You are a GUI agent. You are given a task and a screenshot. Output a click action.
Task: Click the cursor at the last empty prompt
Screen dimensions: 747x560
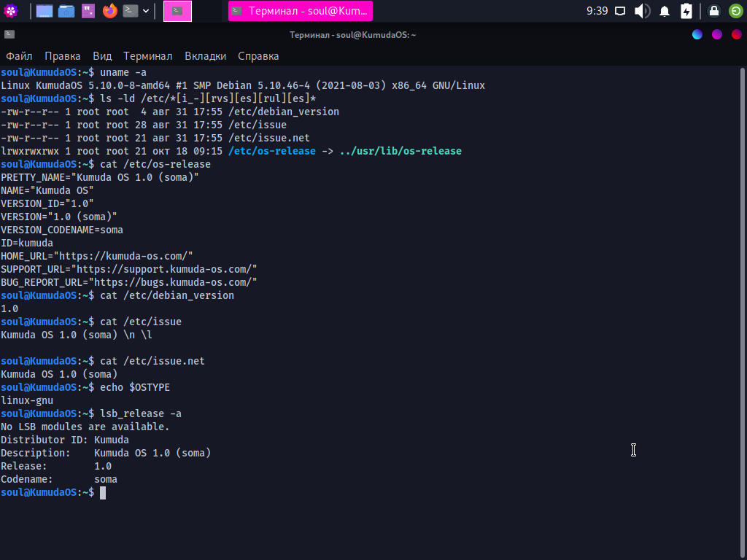point(103,493)
